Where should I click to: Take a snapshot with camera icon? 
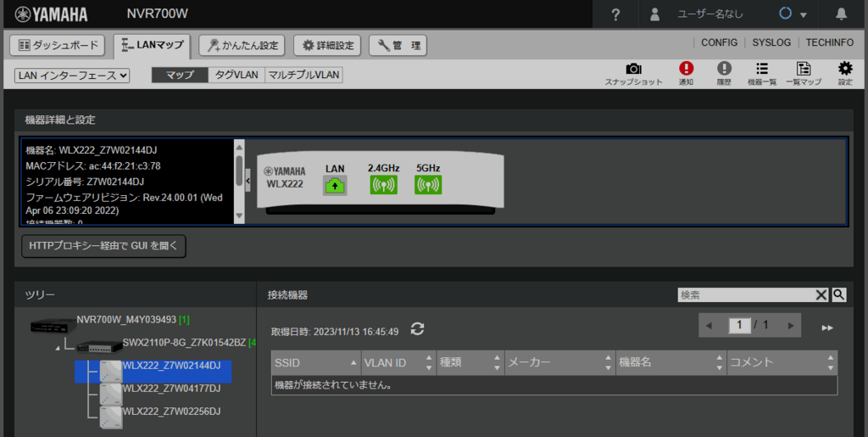pos(633,74)
